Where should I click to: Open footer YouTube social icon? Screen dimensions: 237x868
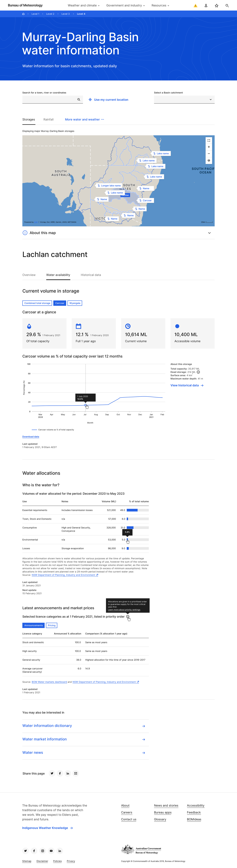pos(51,851)
